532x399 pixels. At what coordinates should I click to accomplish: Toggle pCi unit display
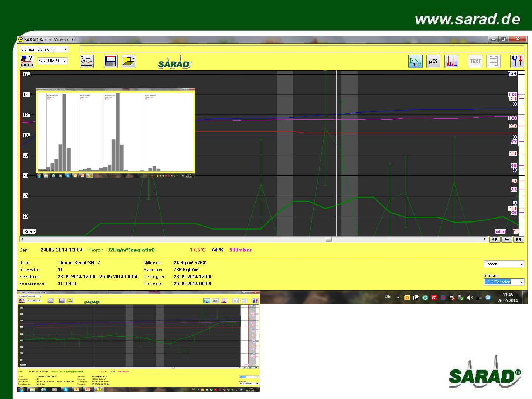[433, 61]
